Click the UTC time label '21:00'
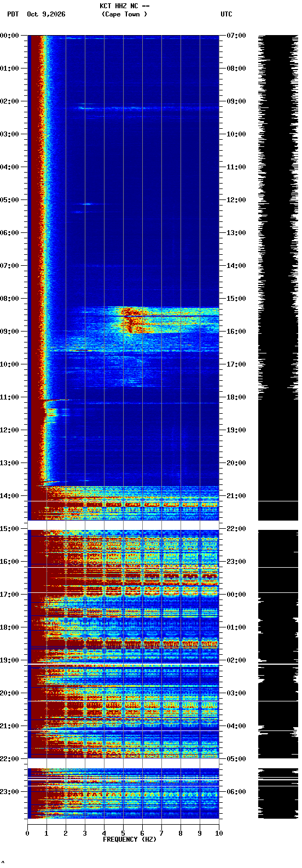Image resolution: width=302 pixels, height=868 pixels. point(236,496)
